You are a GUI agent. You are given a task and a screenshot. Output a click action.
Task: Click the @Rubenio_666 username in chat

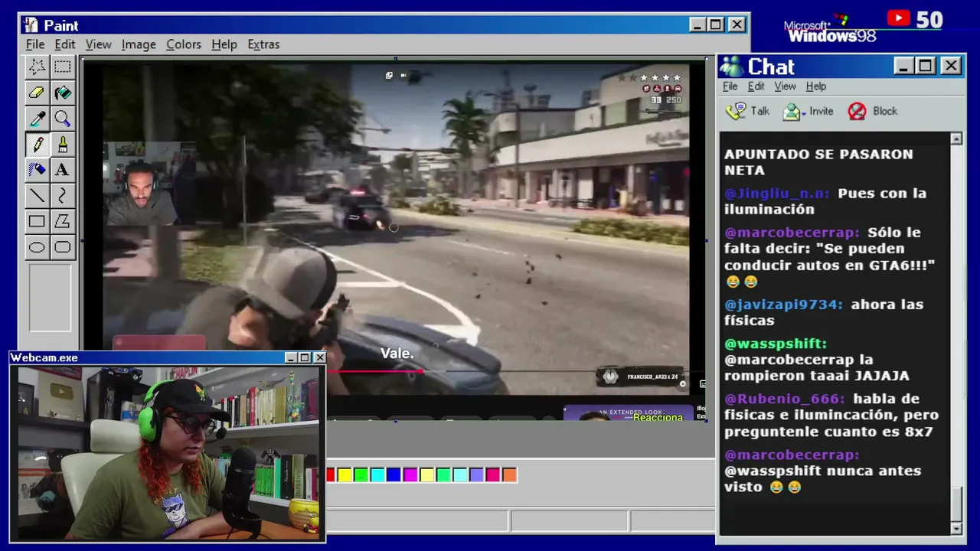click(x=785, y=399)
